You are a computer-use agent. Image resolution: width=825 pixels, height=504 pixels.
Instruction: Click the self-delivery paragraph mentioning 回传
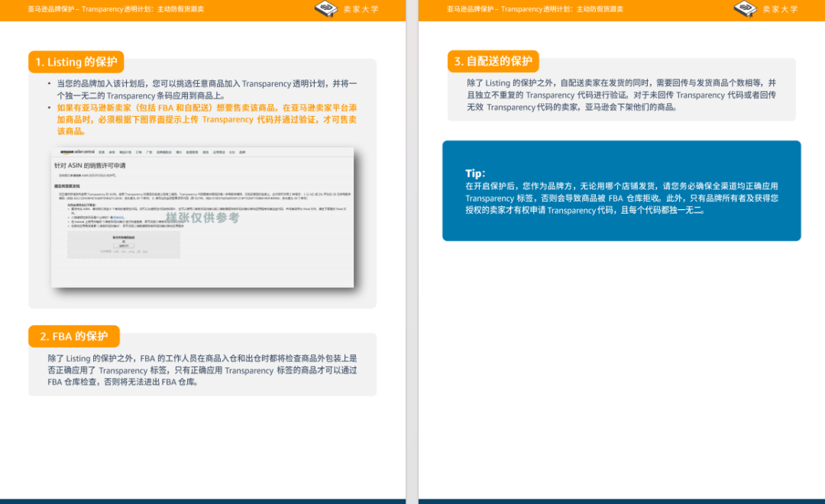(x=621, y=95)
